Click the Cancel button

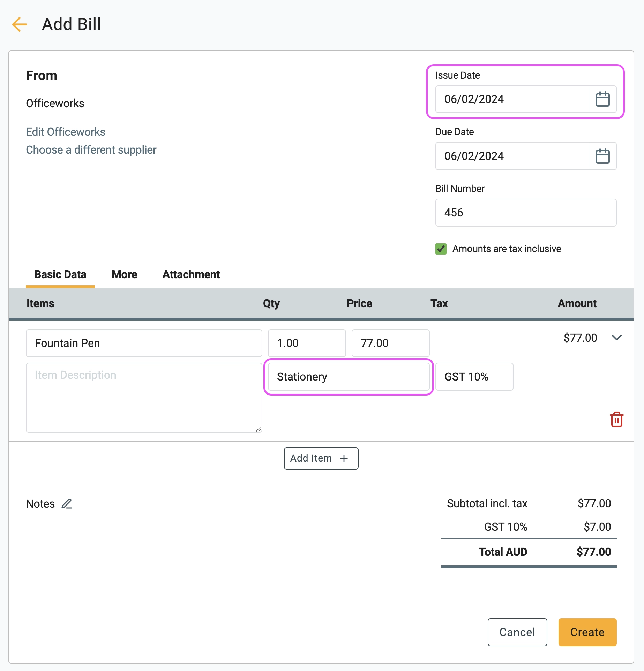[x=517, y=632]
